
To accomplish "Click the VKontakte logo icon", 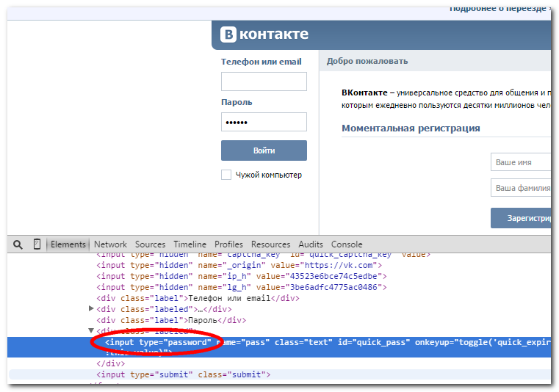I will pos(228,35).
